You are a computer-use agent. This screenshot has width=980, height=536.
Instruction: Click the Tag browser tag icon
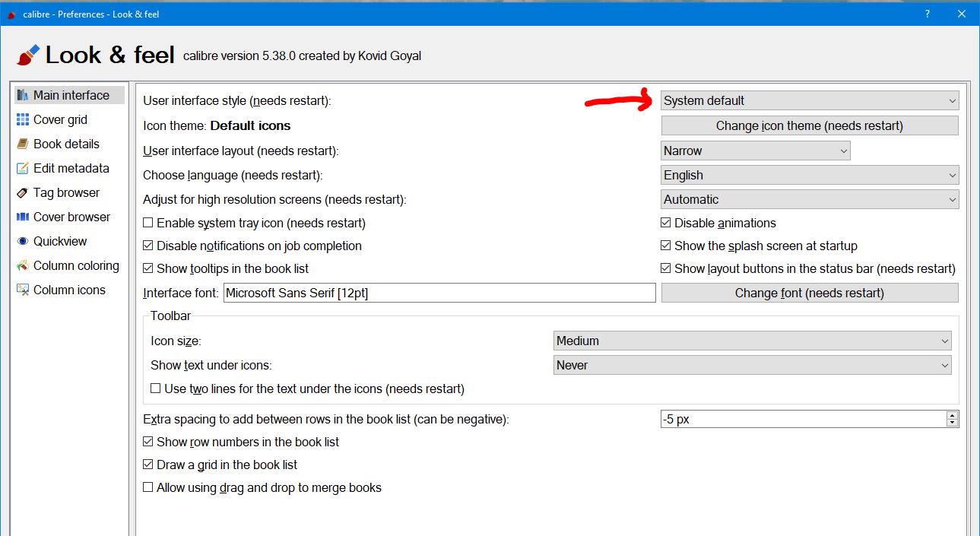tap(23, 192)
